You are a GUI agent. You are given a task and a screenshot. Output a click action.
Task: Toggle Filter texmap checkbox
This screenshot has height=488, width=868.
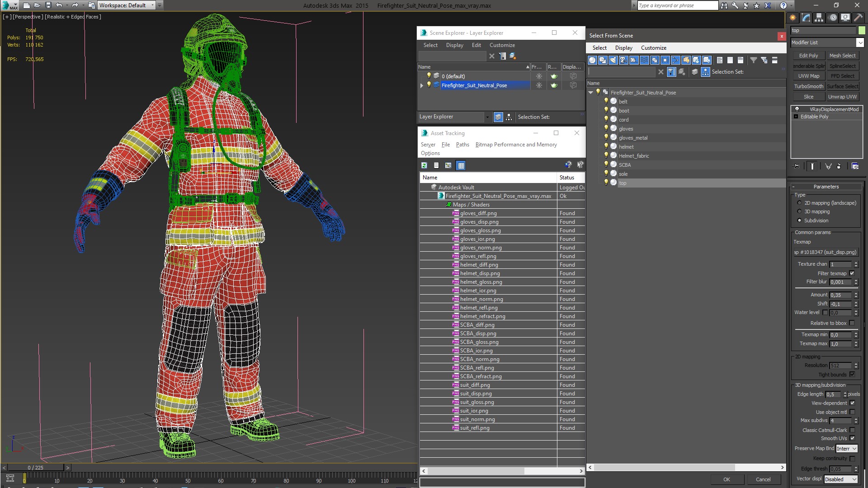[x=852, y=273]
